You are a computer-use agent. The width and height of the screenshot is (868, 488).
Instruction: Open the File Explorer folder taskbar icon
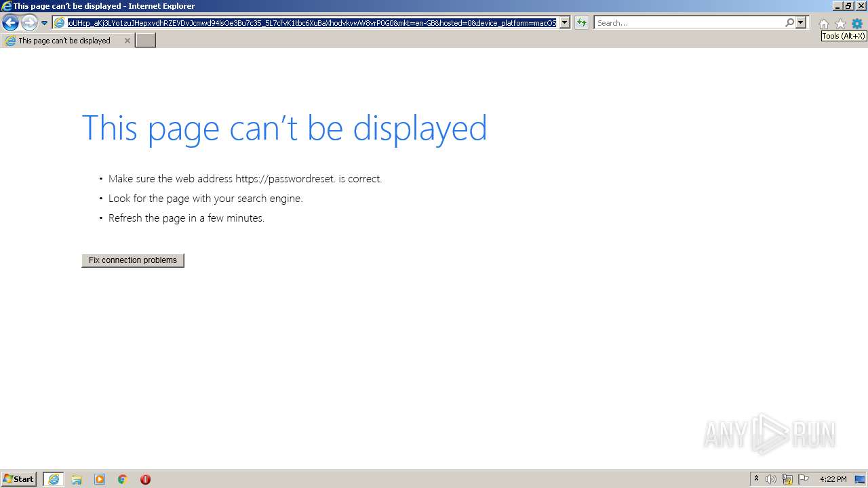[x=77, y=479]
